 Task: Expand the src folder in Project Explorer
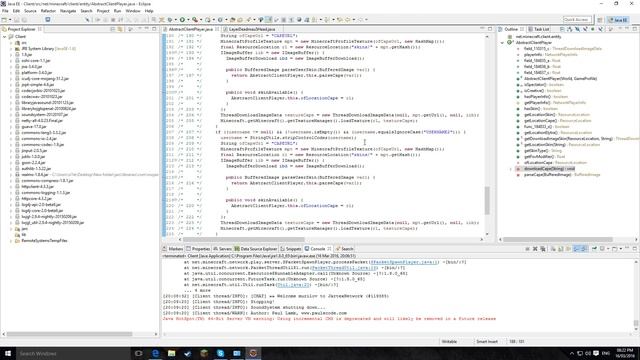click(x=11, y=43)
